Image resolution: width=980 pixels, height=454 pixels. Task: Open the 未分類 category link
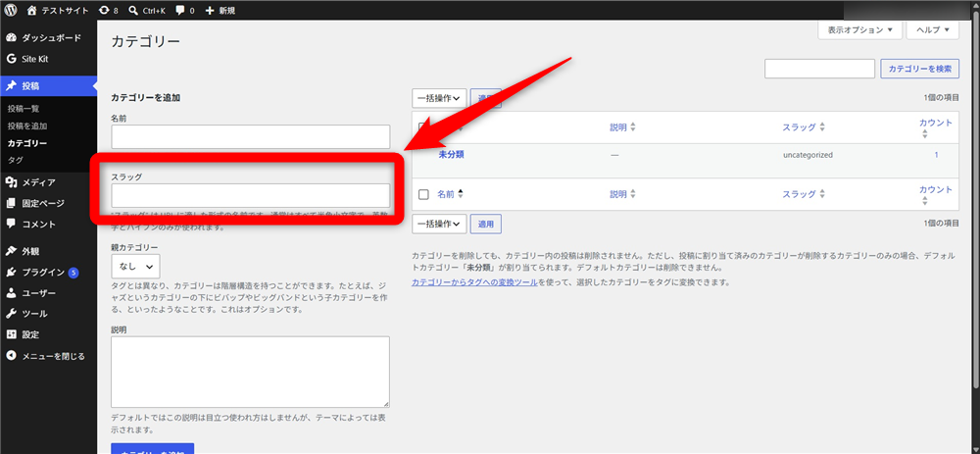click(451, 155)
